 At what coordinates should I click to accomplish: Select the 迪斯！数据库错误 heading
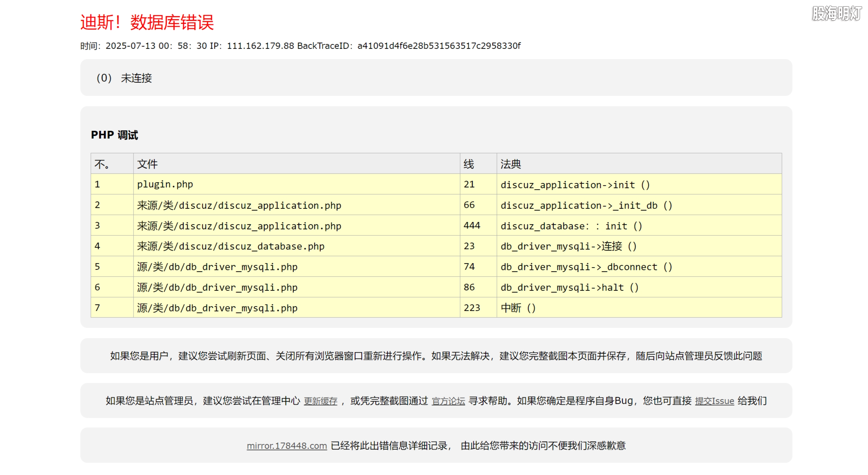pyautogui.click(x=147, y=22)
